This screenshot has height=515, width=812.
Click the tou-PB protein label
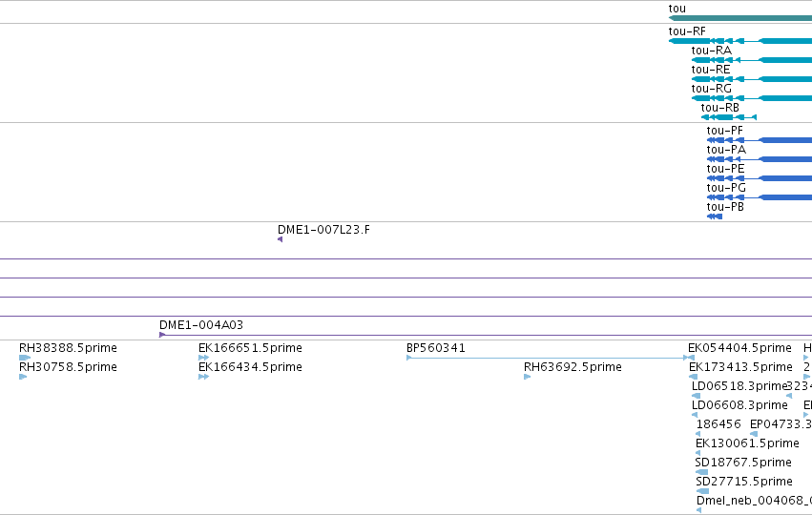(x=725, y=207)
